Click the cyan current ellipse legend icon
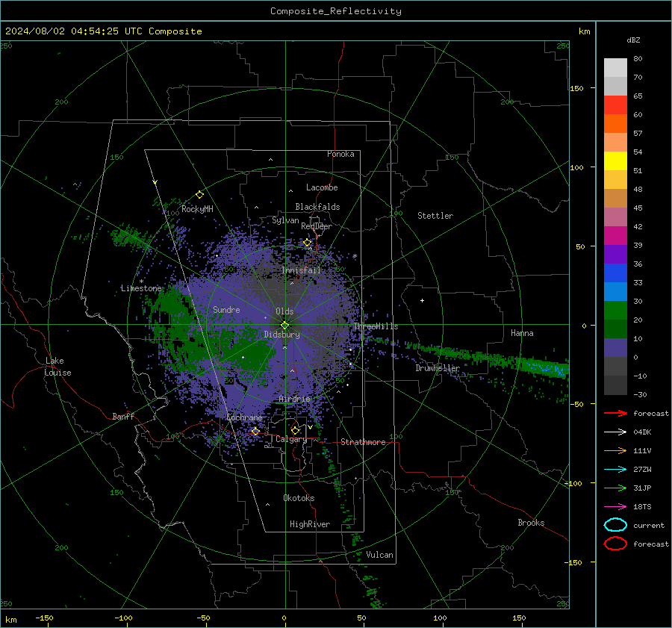Viewport: 672px width, 628px height. tap(615, 525)
